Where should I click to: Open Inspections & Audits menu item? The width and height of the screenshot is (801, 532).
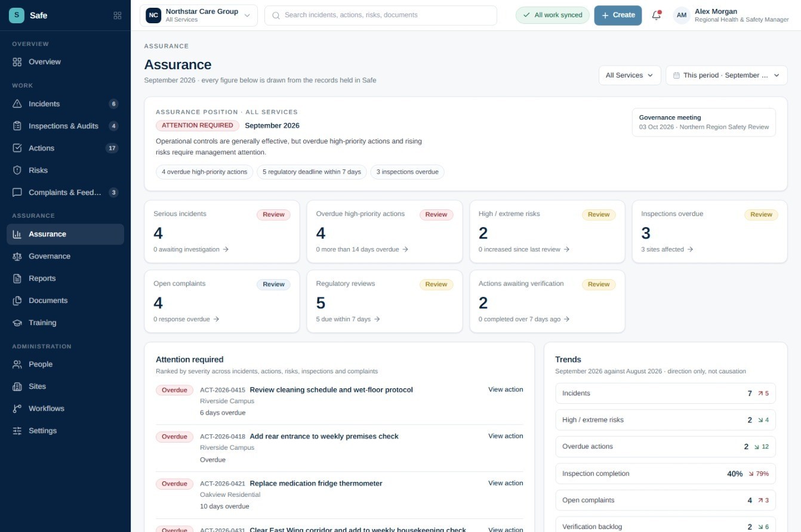pos(65,126)
